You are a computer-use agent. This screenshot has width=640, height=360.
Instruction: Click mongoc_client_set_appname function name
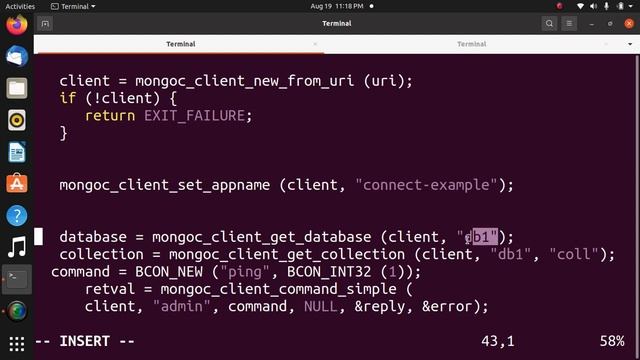(164, 185)
